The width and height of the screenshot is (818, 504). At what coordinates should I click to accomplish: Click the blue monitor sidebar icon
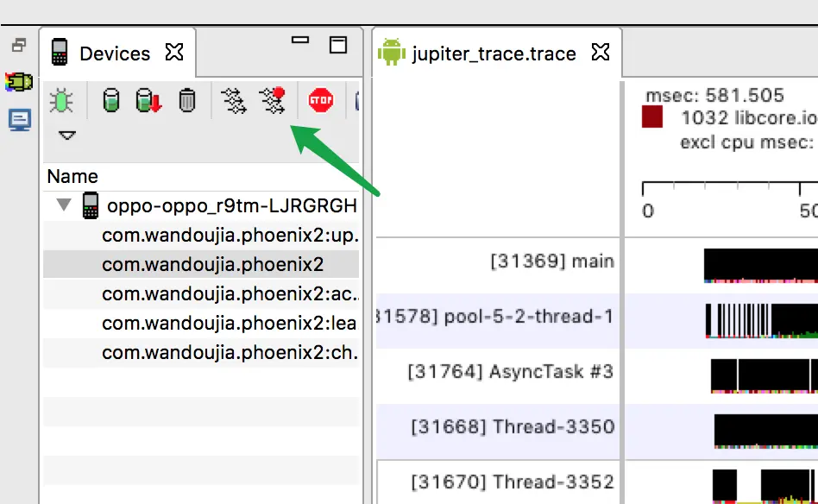pos(19,119)
